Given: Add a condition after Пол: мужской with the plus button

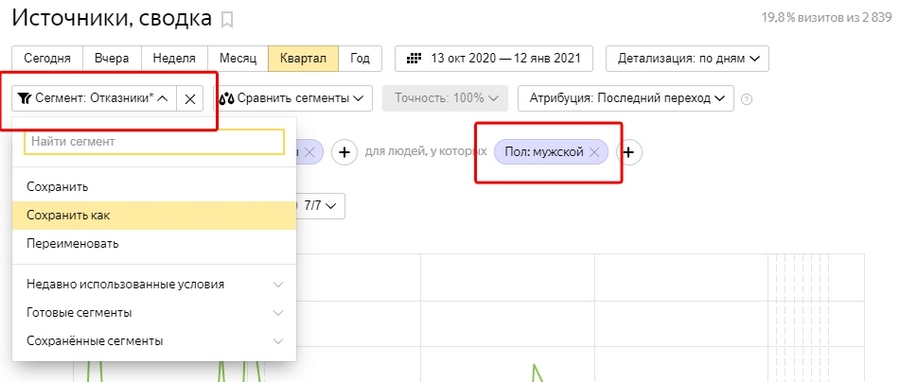Looking at the screenshot, I should click(629, 152).
